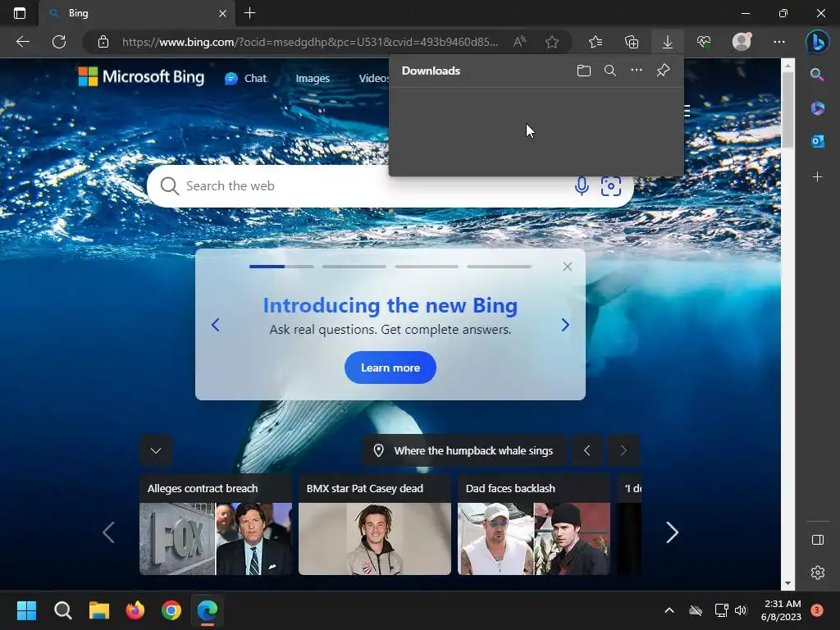Open Videos in the Bing navigation

click(373, 78)
